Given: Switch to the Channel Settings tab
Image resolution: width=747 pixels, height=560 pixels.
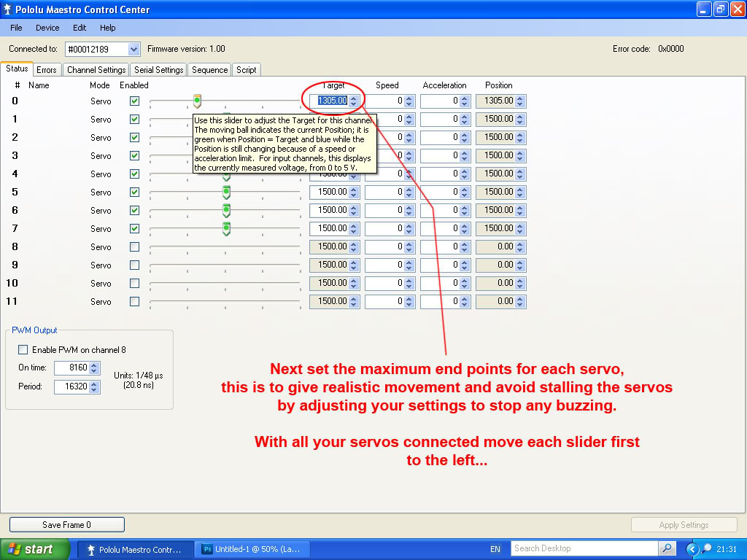Looking at the screenshot, I should tap(96, 70).
